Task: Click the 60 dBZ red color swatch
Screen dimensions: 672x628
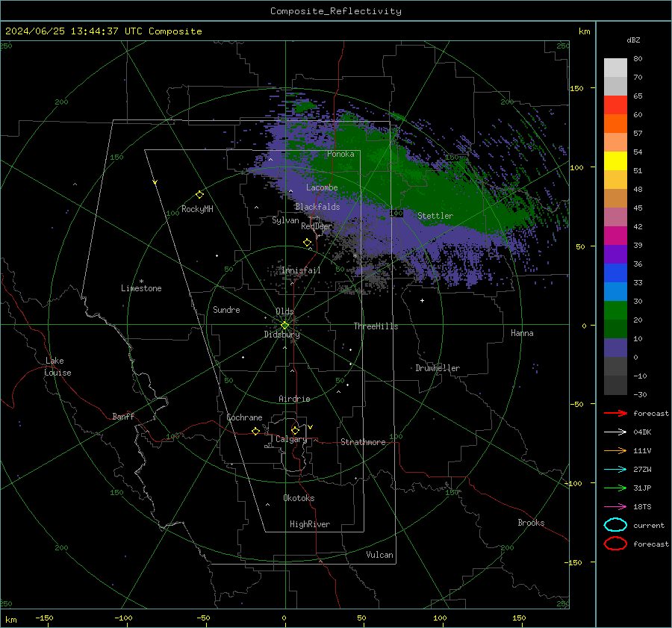Action: (x=615, y=105)
